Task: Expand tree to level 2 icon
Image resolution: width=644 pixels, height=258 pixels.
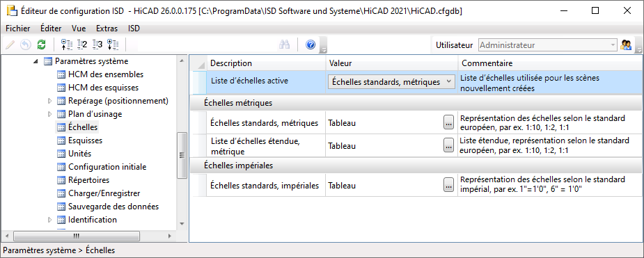Action: tap(82, 45)
